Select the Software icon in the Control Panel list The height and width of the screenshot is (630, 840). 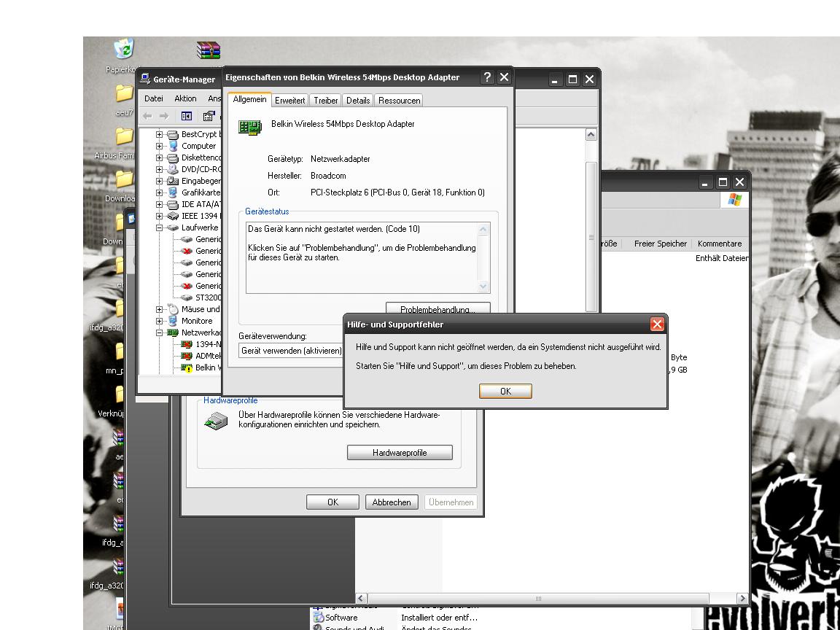coord(319,618)
